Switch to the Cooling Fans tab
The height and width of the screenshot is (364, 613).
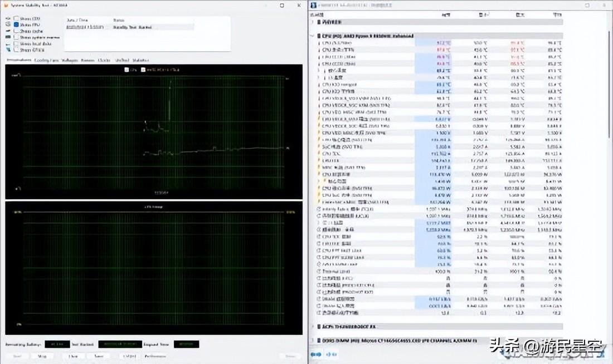coord(46,60)
